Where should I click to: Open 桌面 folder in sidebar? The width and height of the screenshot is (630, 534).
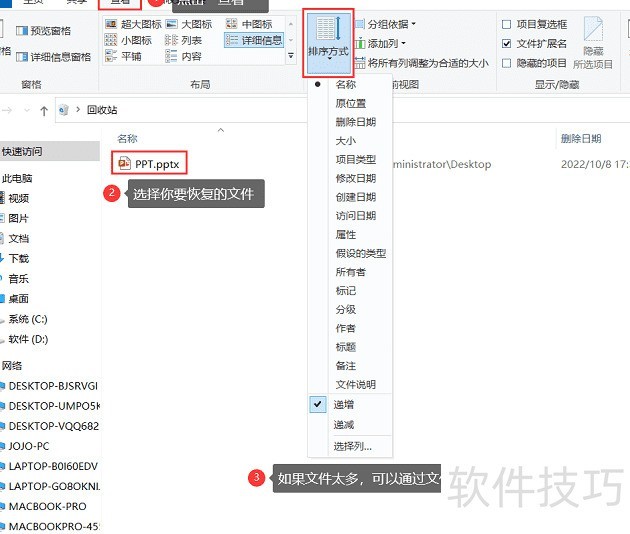point(18,299)
